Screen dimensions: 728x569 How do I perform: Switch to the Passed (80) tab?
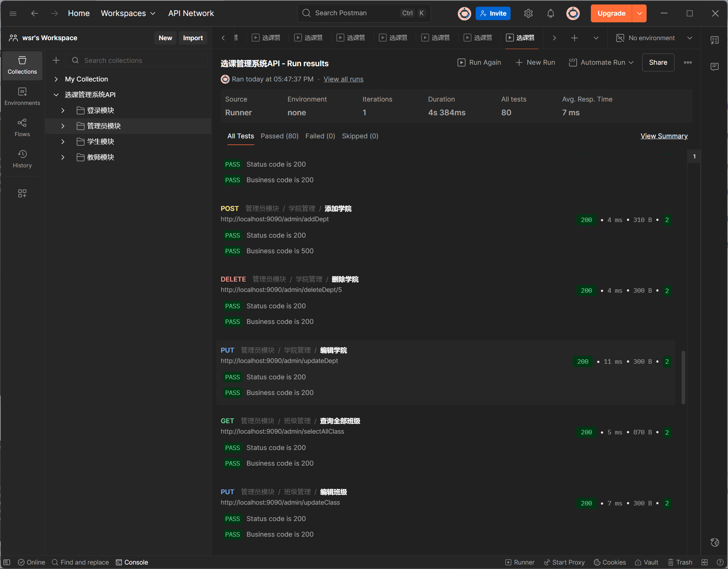279,136
